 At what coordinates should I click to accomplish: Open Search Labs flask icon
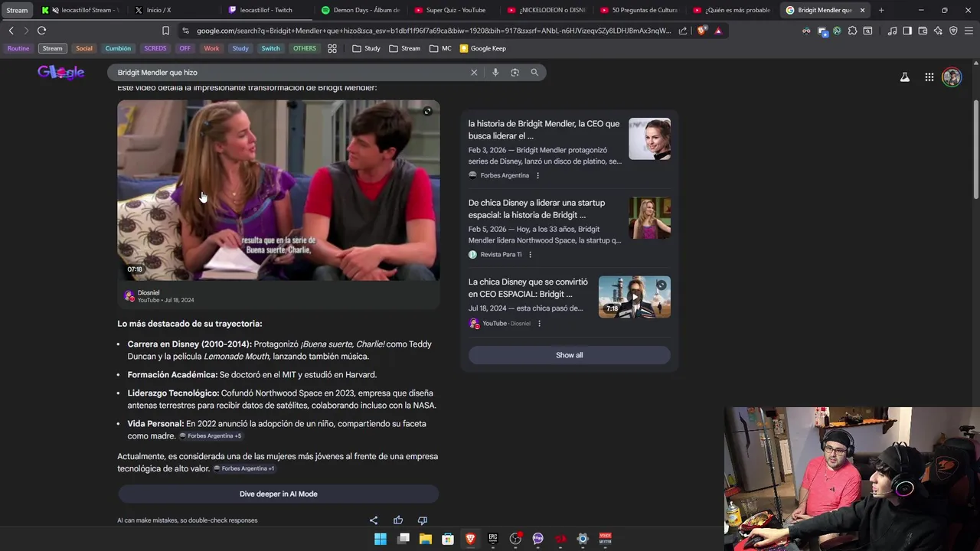tap(905, 77)
